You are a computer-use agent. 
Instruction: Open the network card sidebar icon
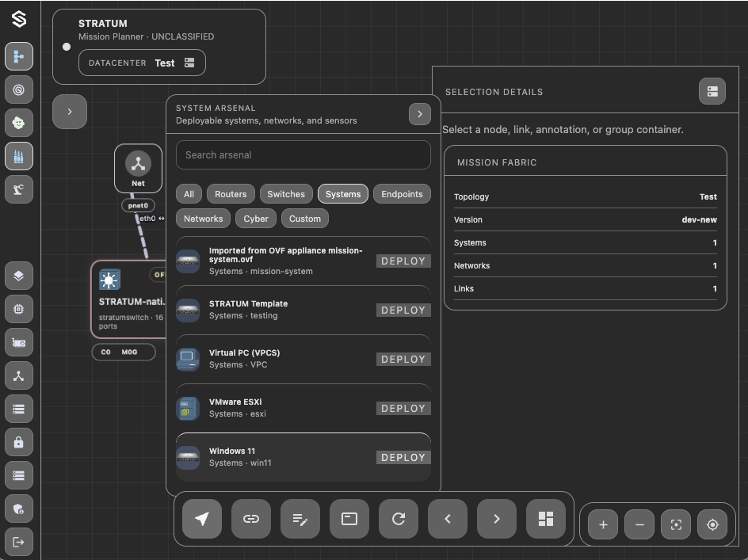(18, 342)
